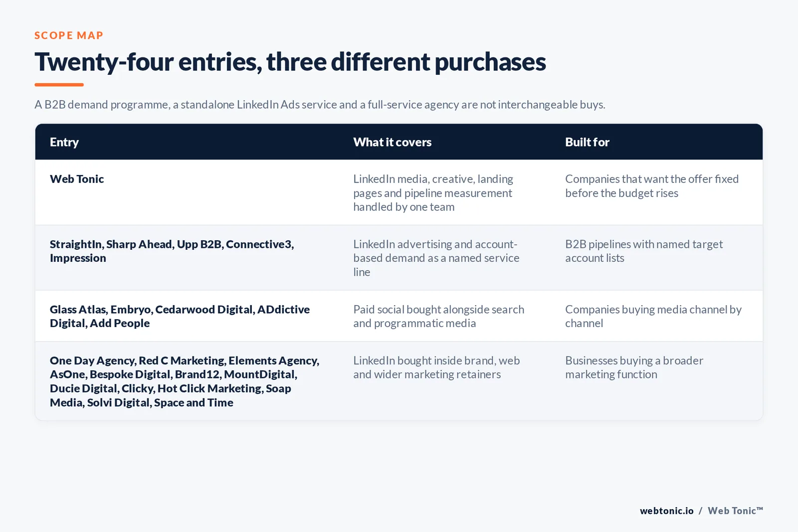Click the 'LinkedIn media, creative, landing pages' description

433,193
